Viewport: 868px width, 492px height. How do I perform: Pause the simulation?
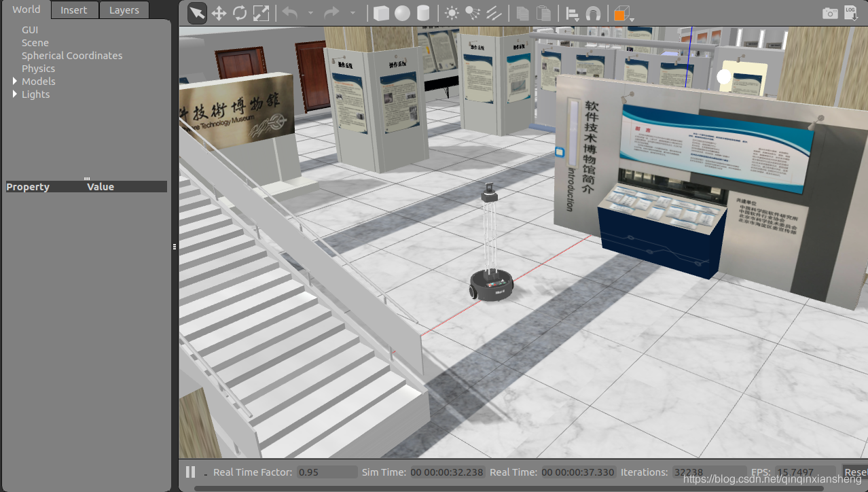[x=191, y=472]
